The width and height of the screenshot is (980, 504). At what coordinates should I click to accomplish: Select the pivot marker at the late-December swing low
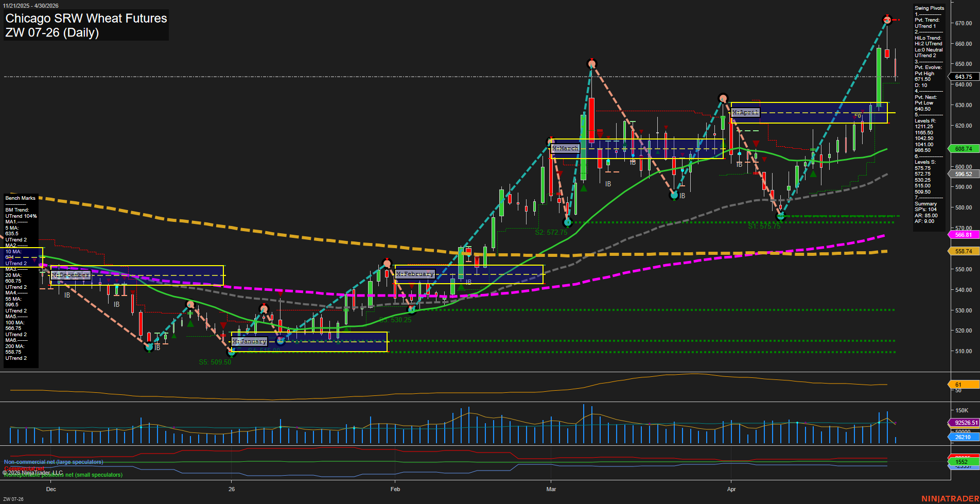tap(149, 346)
